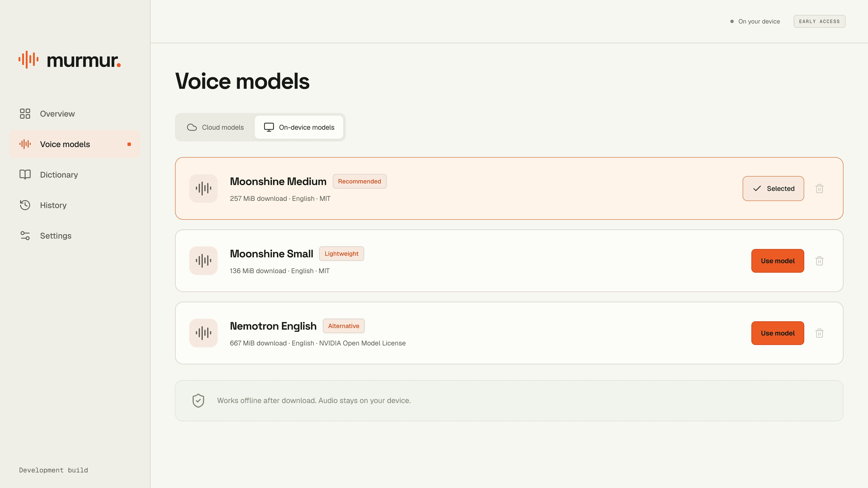Screen dimensions: 868x488
Task: Click the Voice models waveform sidebar icon
Action: [25, 144]
